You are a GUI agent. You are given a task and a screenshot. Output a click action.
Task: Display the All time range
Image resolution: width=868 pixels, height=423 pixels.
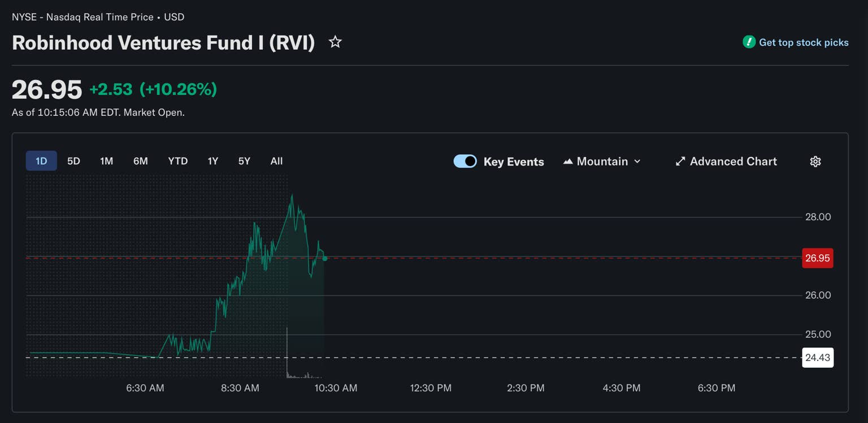(x=276, y=161)
